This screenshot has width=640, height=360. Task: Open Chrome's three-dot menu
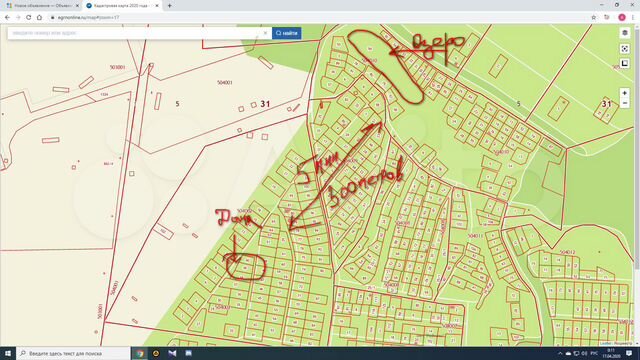tap(633, 18)
